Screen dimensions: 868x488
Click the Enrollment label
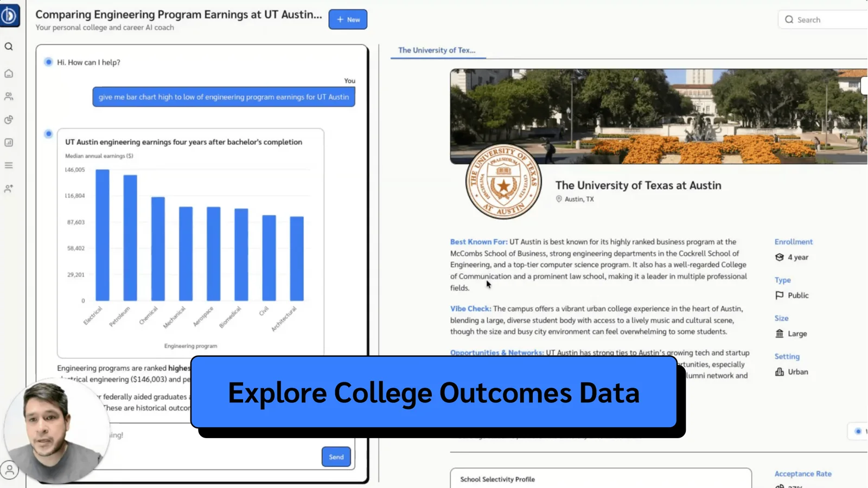[794, 242]
